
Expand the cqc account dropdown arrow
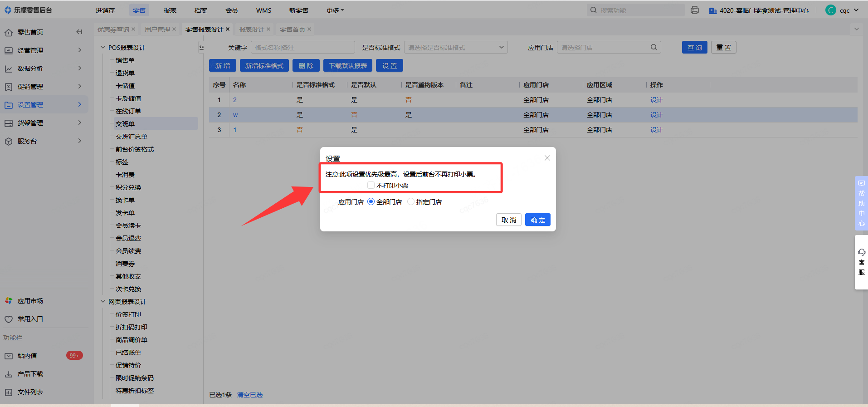click(856, 10)
